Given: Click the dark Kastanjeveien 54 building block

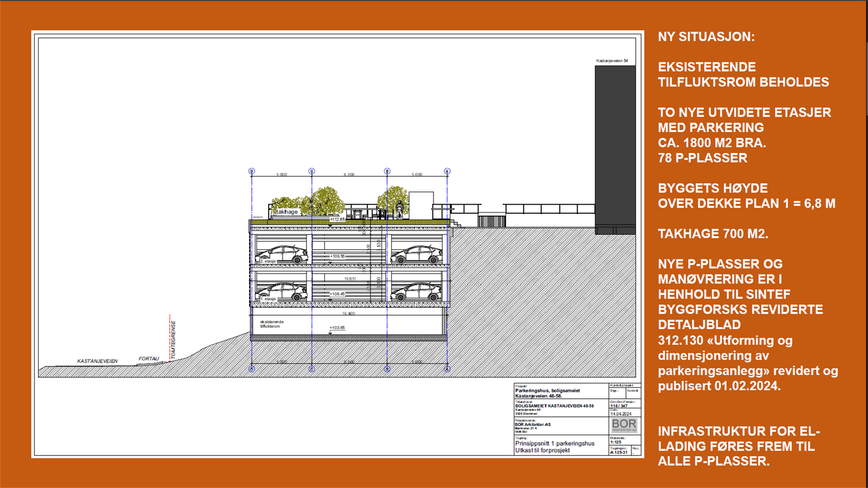Looking at the screenshot, I should click(x=615, y=150).
